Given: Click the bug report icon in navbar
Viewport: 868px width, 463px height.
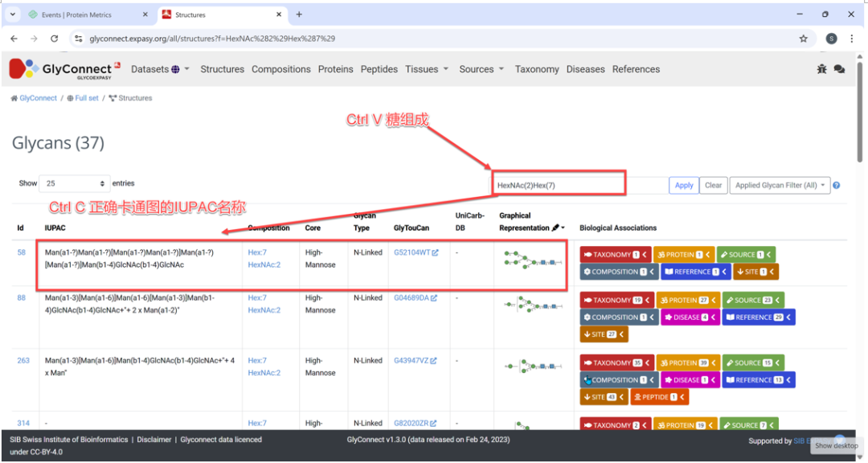Looking at the screenshot, I should (x=821, y=69).
